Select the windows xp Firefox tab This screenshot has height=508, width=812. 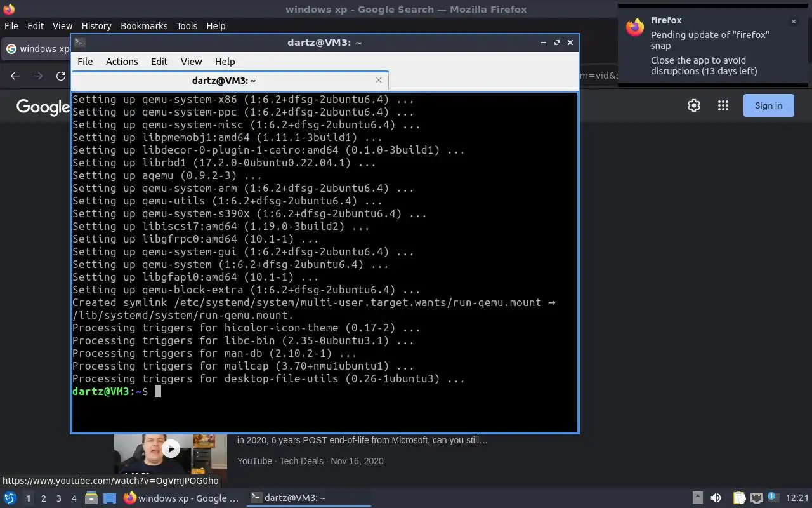[36, 49]
